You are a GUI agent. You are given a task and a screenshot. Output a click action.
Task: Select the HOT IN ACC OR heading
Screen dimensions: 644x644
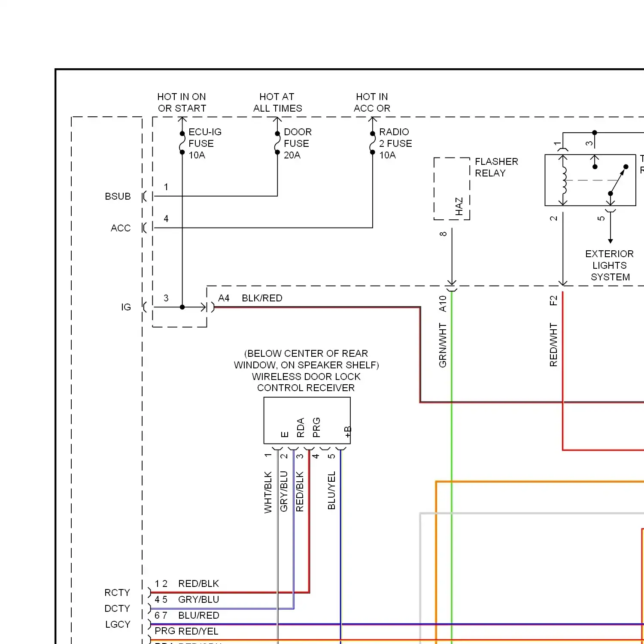coord(372,103)
